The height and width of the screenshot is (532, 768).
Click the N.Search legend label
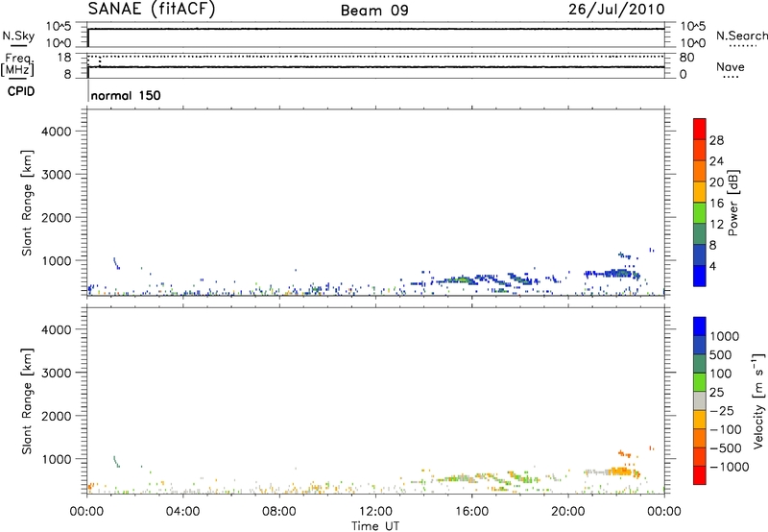coord(741,36)
